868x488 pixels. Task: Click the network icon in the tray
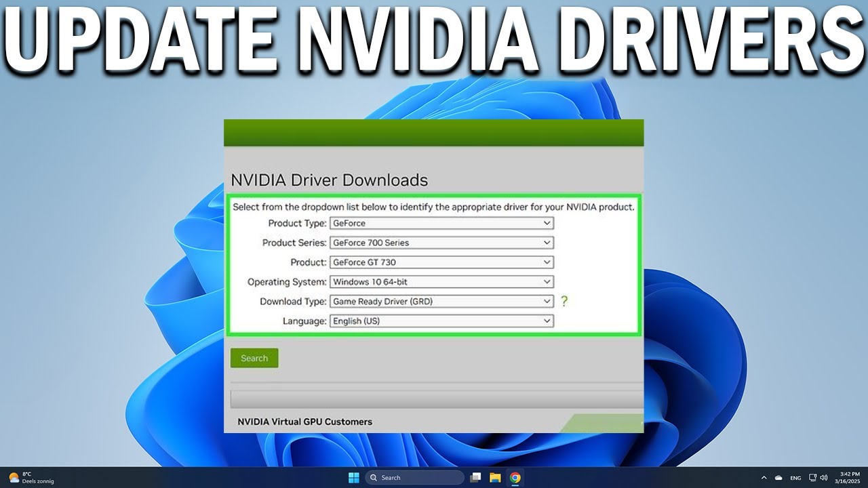tap(813, 478)
